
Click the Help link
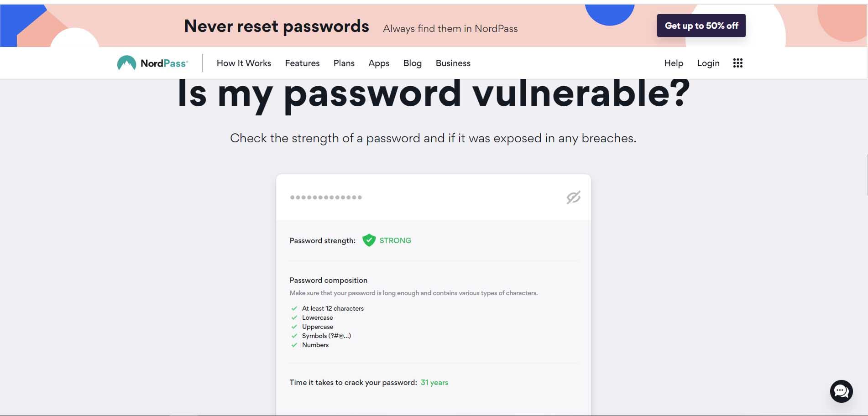[x=673, y=63]
